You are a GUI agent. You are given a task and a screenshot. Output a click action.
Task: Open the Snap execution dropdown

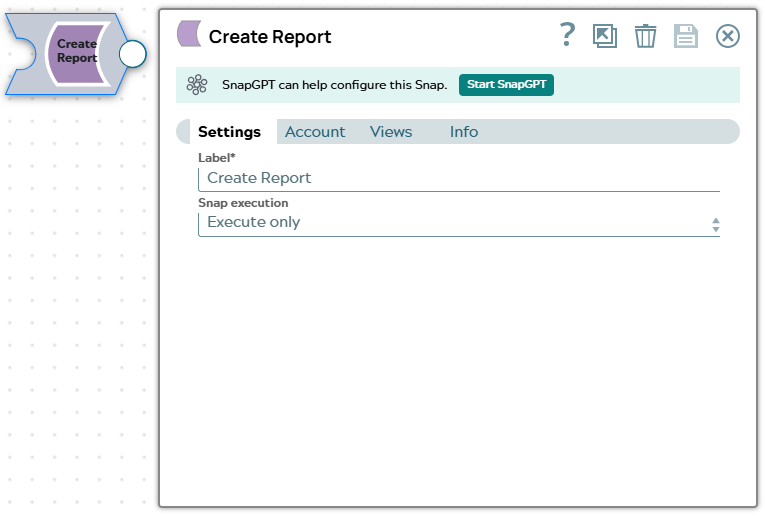pyautogui.click(x=459, y=224)
